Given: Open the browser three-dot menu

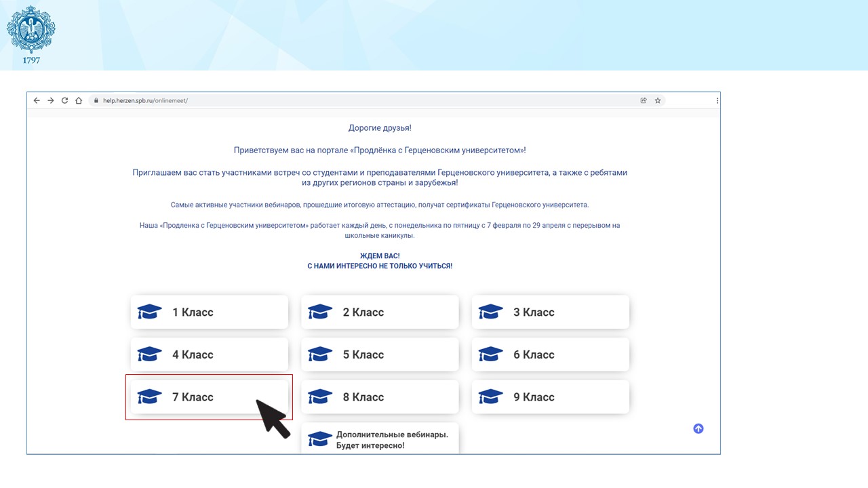Looking at the screenshot, I should click(x=717, y=100).
